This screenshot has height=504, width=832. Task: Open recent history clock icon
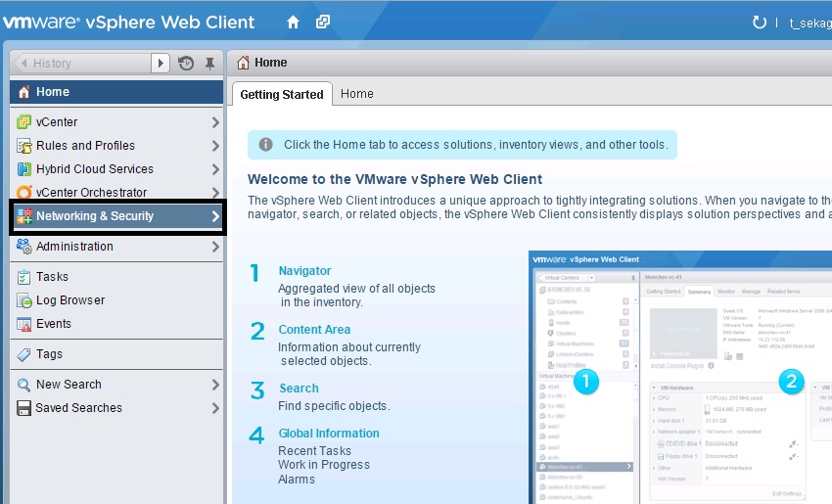(186, 64)
